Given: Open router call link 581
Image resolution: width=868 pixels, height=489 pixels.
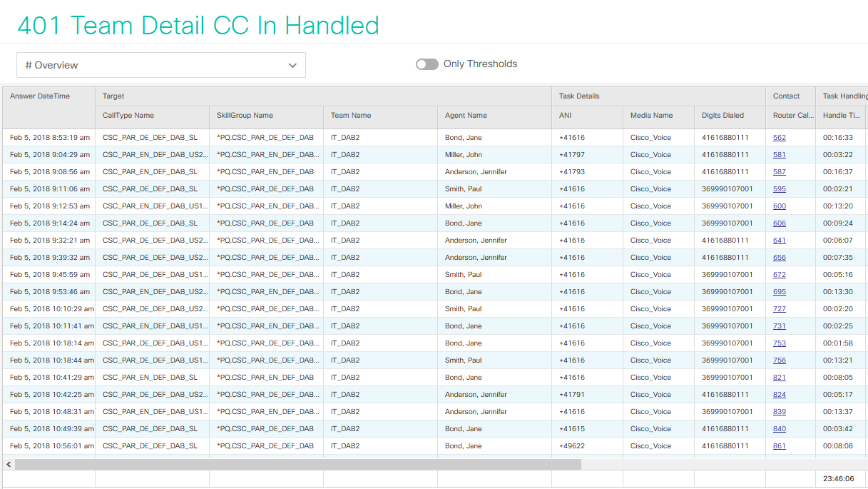Looking at the screenshot, I should (x=779, y=155).
